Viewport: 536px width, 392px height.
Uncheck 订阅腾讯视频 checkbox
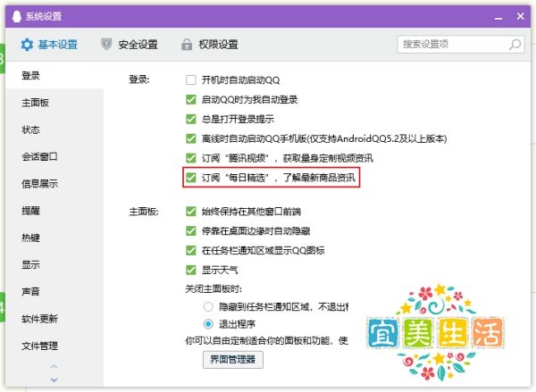pos(191,158)
